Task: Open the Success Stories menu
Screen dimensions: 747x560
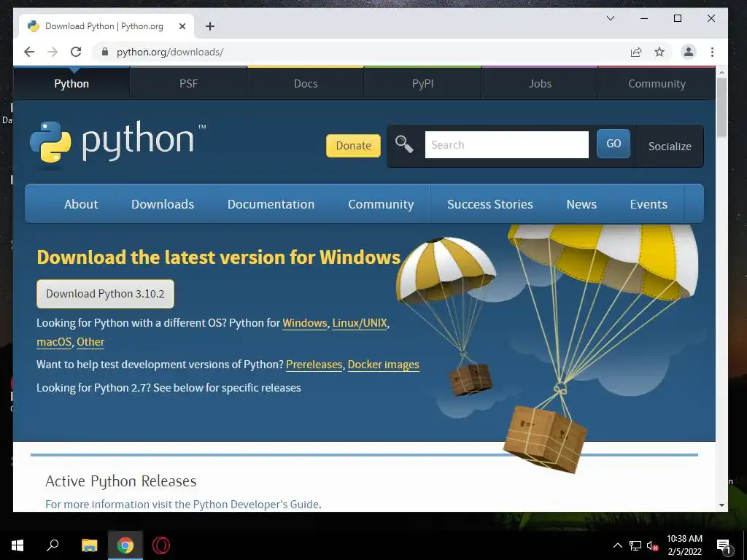Action: (489, 204)
